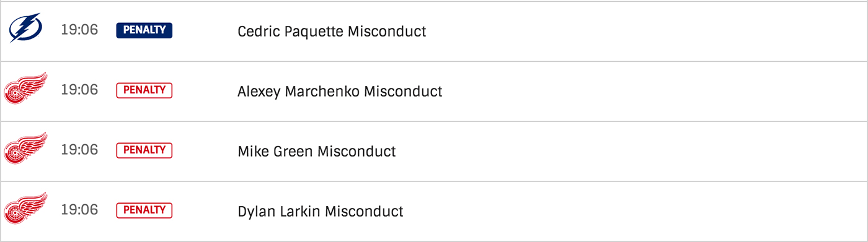Click the word Misconduct after Alexey Marchenko
Image resolution: width=868 pixels, height=242 pixels.
[403, 91]
